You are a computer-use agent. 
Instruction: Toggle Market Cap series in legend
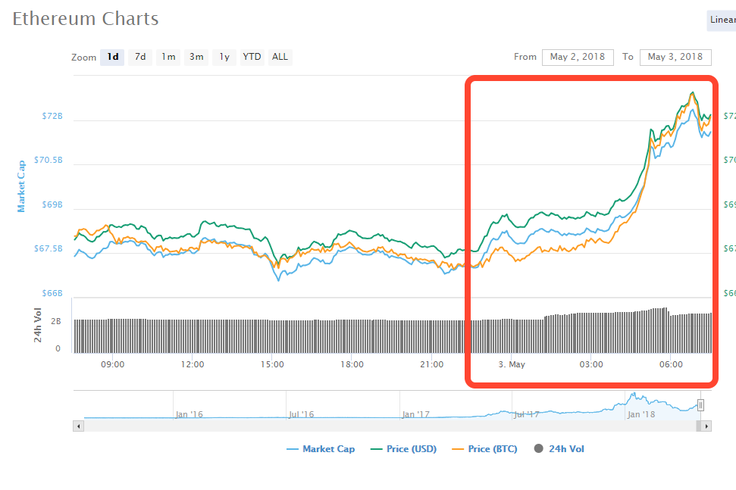[321, 449]
